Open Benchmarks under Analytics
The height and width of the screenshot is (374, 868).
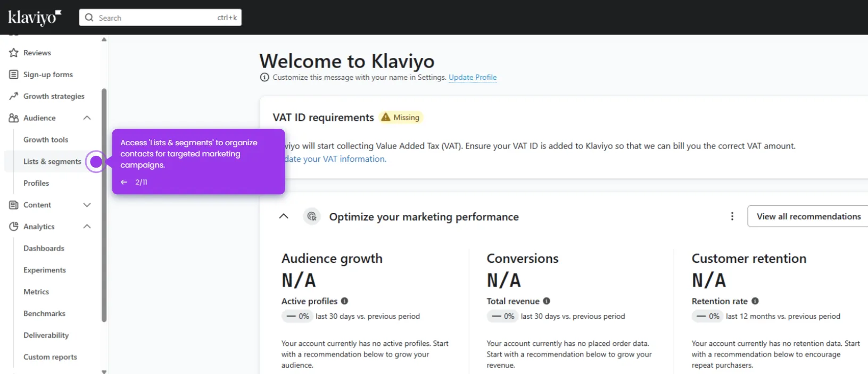(44, 314)
